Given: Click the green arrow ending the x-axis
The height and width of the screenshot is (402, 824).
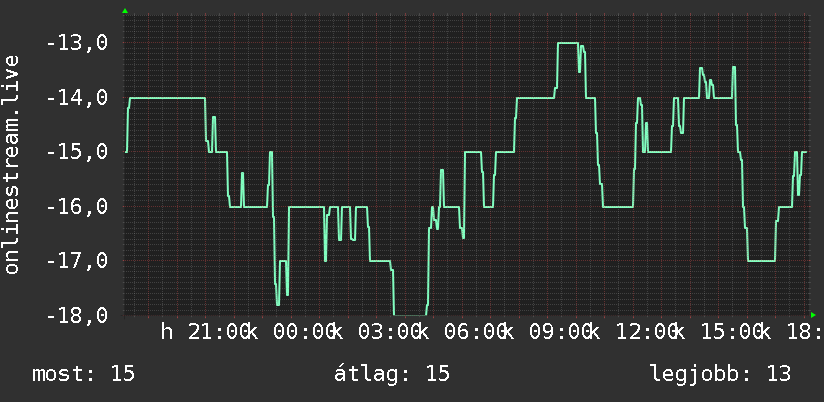Looking at the screenshot, I should 813,315.
